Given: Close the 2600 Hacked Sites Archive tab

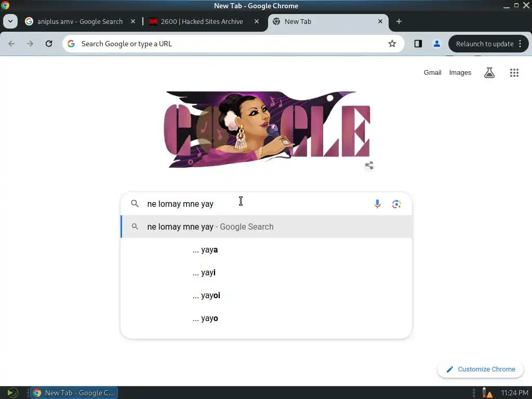Looking at the screenshot, I should point(257,21).
